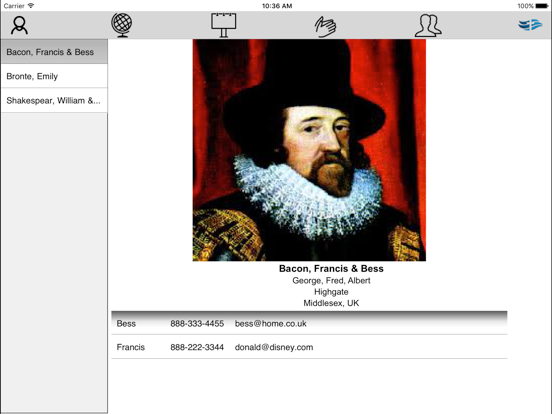Image resolution: width=552 pixels, height=414 pixels.
Task: Tap the blue wave logo icon
Action: coord(530,25)
